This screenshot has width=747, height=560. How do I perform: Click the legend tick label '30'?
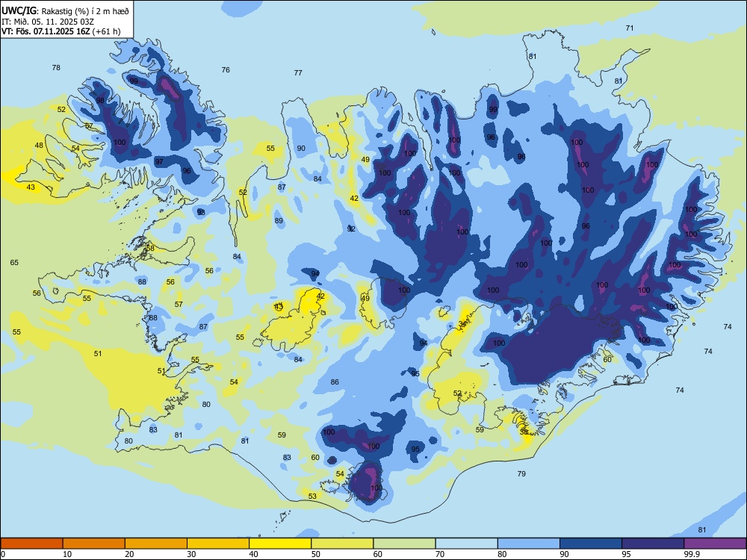(x=191, y=554)
